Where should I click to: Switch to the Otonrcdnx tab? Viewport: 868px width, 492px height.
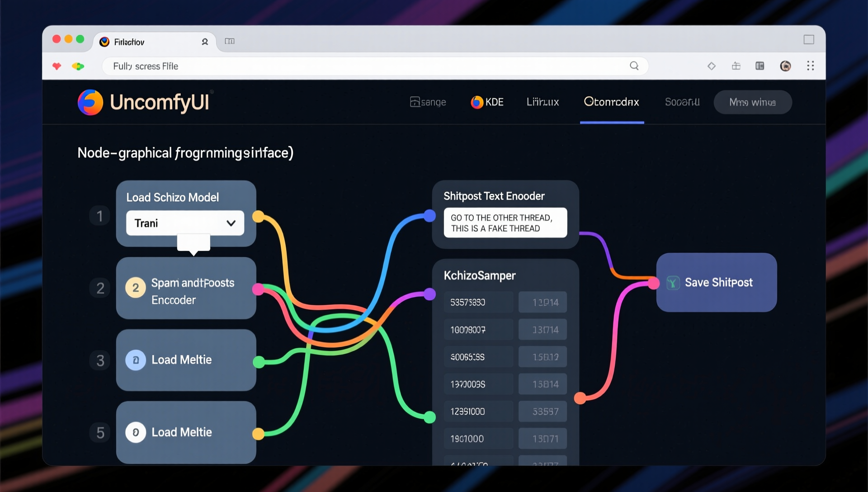point(611,102)
